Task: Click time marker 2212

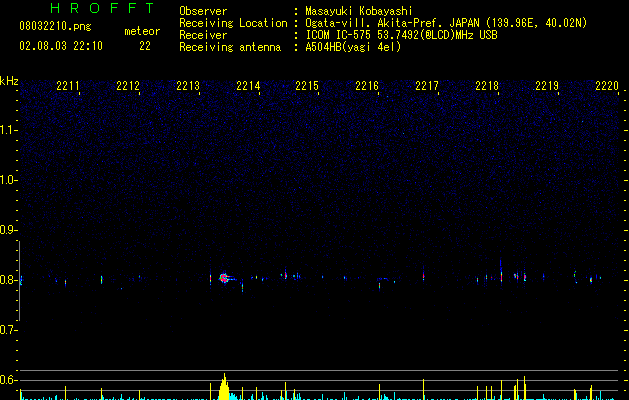Action: (x=128, y=85)
